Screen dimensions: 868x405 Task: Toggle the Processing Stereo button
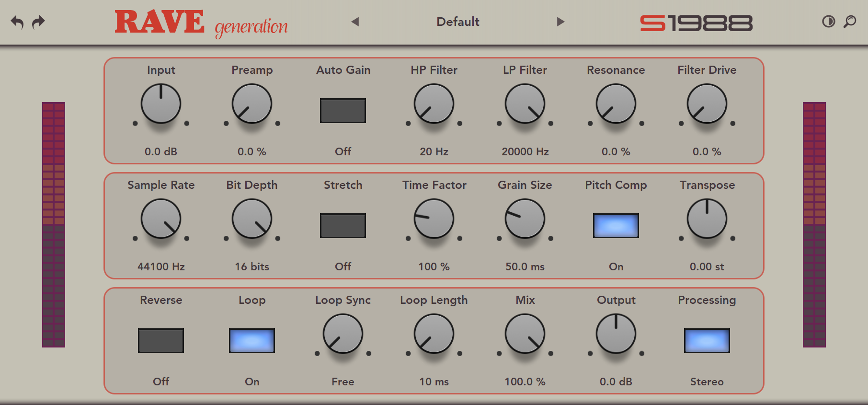[707, 341]
